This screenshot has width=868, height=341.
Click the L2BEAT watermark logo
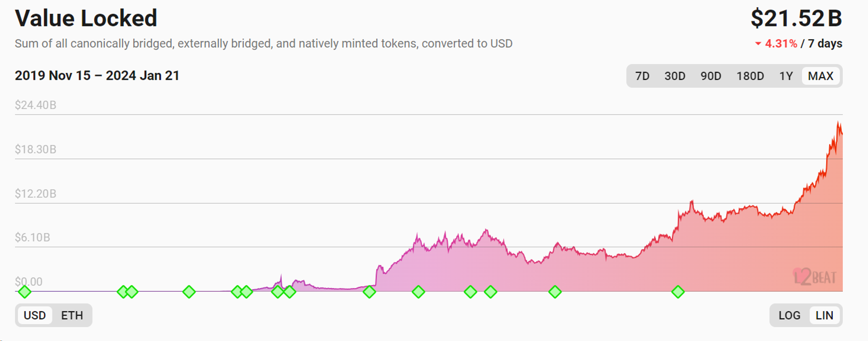[x=814, y=277]
